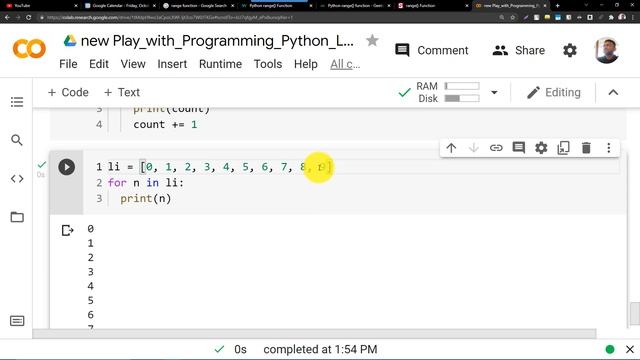Collapse the header with the chevron arrow
This screenshot has width=640, height=360.
613,92
